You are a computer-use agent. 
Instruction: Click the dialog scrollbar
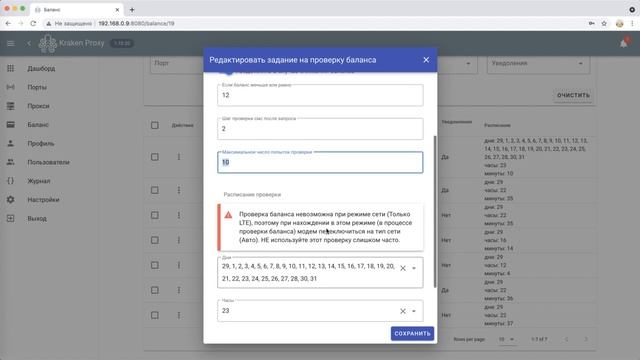pyautogui.click(x=435, y=211)
